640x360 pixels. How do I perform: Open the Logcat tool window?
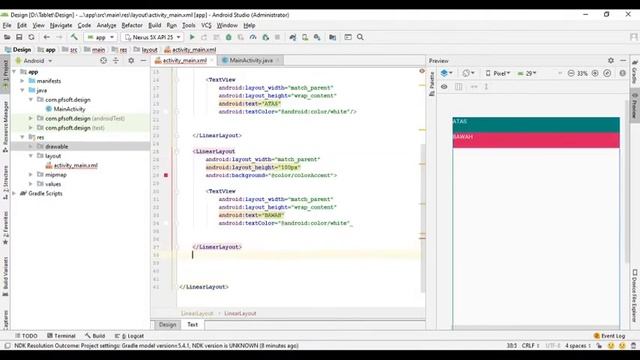point(129,336)
